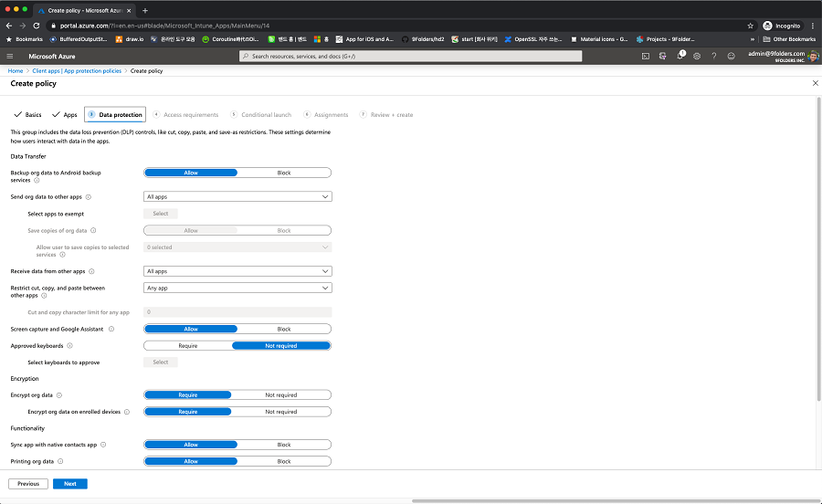
Task: Close the Create policy blade
Action: 816,83
